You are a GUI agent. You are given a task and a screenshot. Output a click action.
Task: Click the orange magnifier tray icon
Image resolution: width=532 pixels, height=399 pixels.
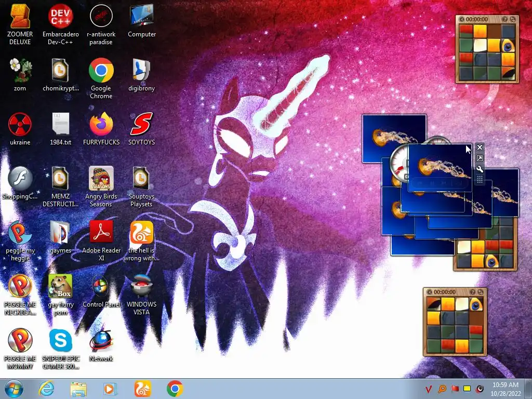(442, 389)
